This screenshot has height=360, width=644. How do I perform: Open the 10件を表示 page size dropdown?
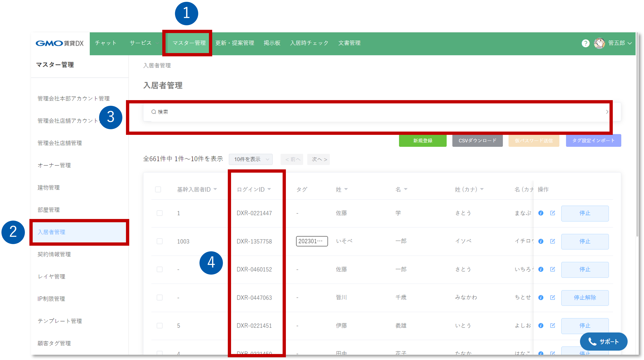coord(250,159)
